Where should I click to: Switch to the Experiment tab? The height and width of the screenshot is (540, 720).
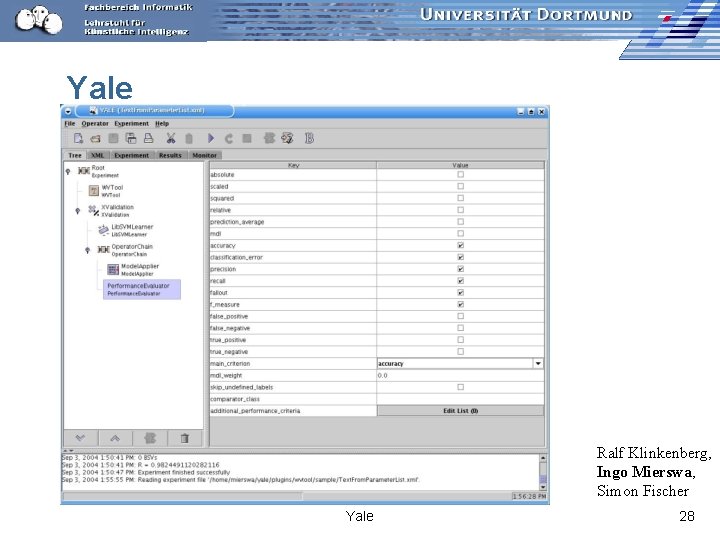(x=132, y=155)
